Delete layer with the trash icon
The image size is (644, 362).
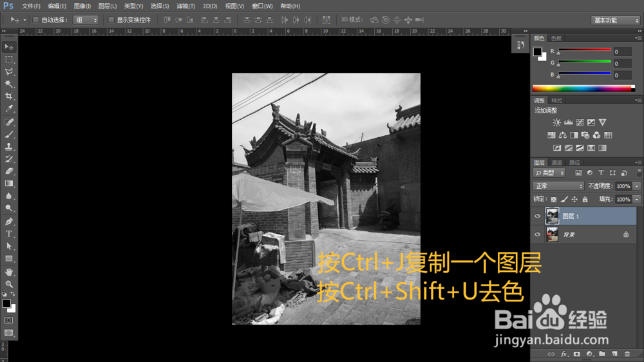627,354
